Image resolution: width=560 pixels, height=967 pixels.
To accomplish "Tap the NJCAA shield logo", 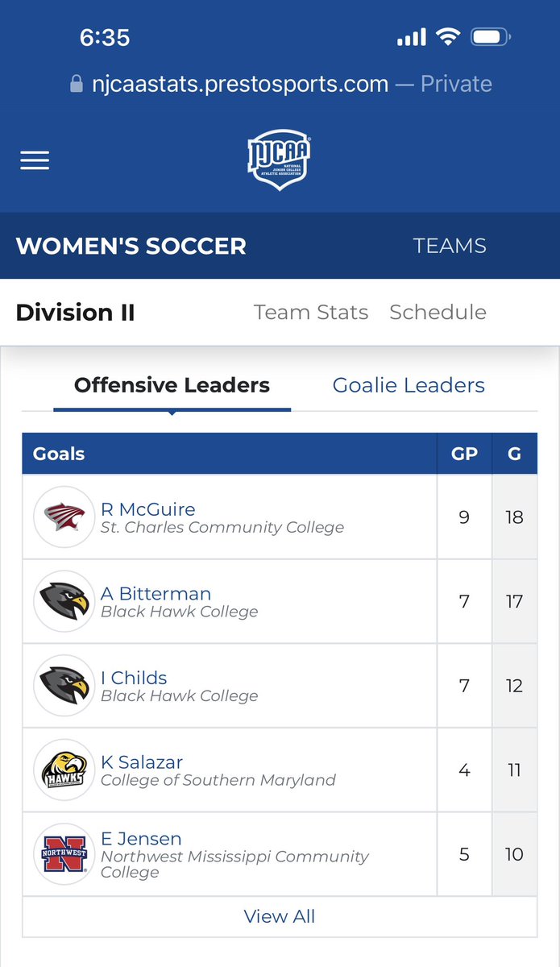I will point(279,161).
